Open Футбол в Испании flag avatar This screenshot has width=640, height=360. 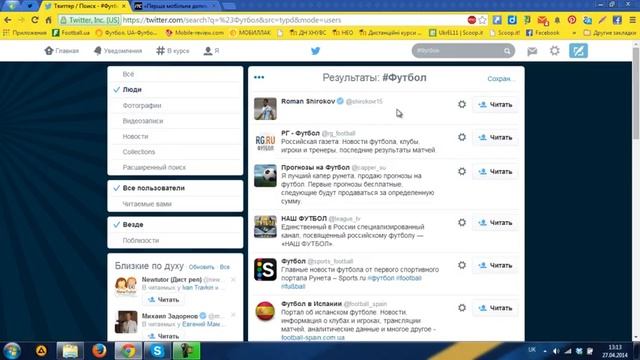click(x=265, y=311)
